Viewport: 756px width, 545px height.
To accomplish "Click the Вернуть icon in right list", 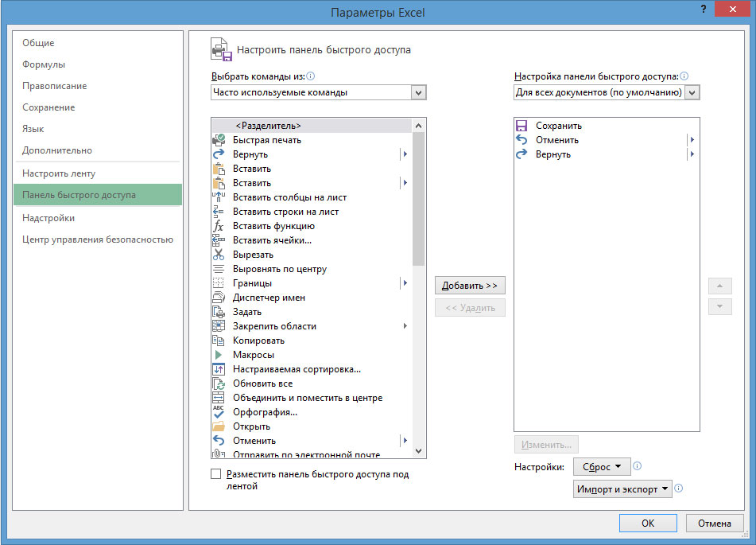I will click(x=521, y=154).
